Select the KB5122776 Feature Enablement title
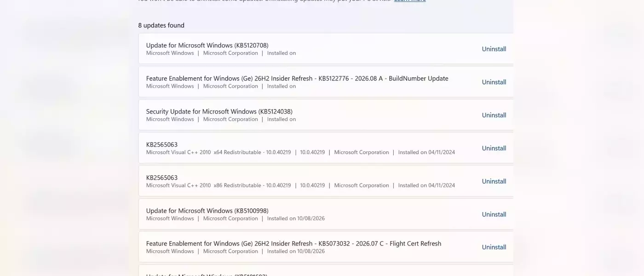This screenshot has width=644, height=276. coord(297,78)
